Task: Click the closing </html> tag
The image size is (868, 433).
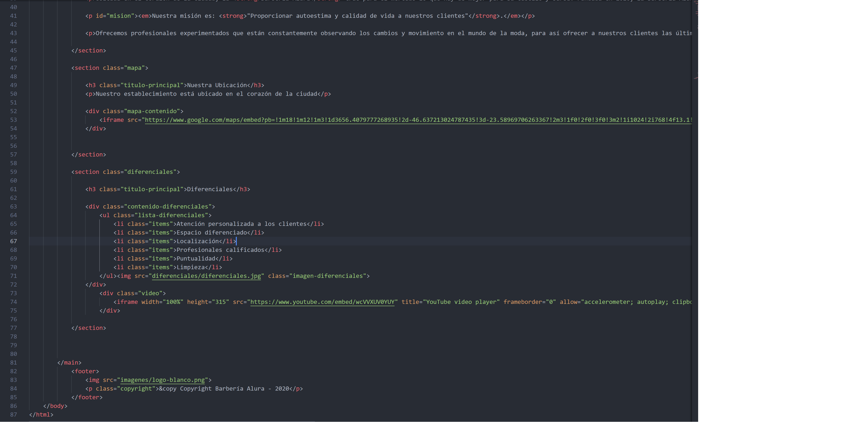Action: 42,415
